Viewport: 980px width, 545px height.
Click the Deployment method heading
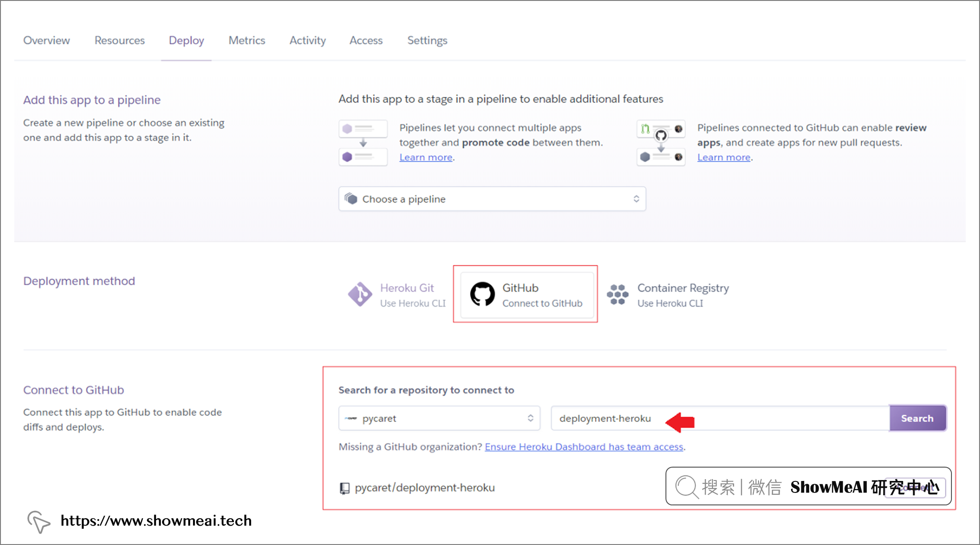coord(79,281)
